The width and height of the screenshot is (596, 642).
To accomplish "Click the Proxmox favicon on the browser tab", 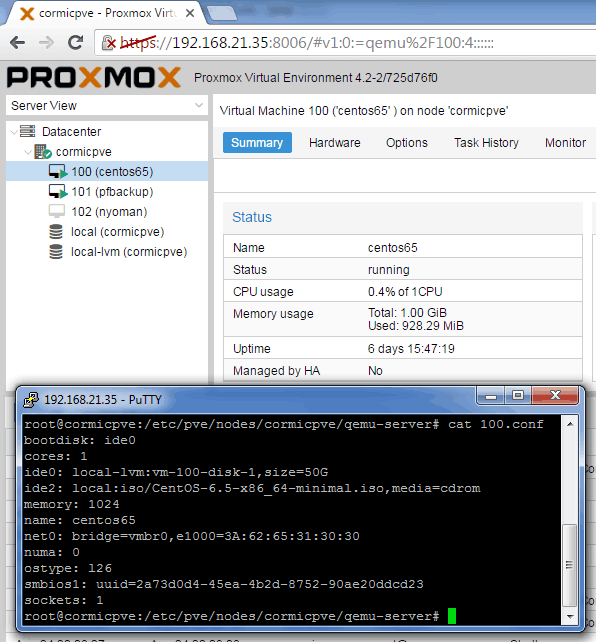I will tap(27, 14).
